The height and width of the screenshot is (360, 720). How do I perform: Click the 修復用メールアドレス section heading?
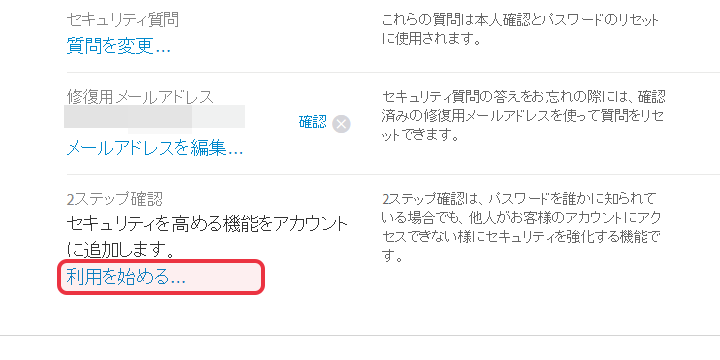pos(140,97)
